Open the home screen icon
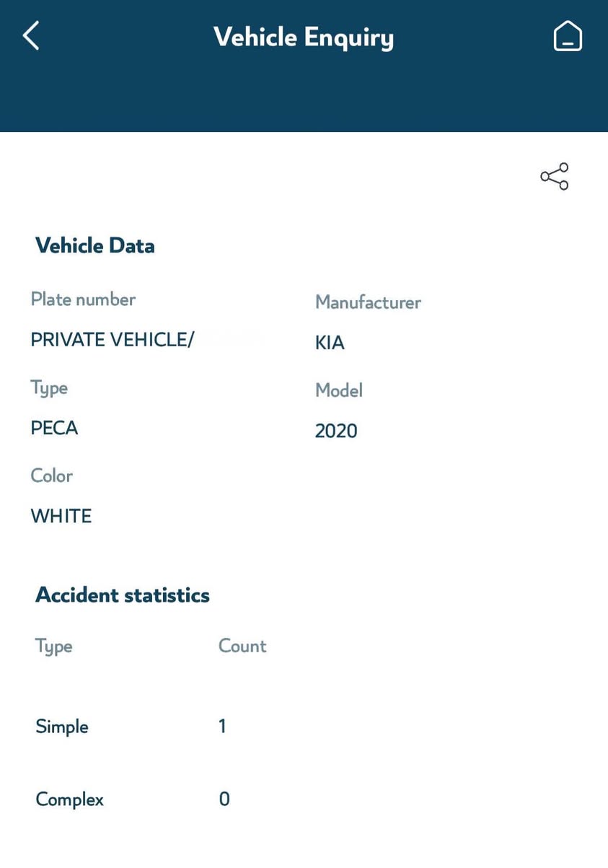The image size is (608, 868). [x=568, y=35]
